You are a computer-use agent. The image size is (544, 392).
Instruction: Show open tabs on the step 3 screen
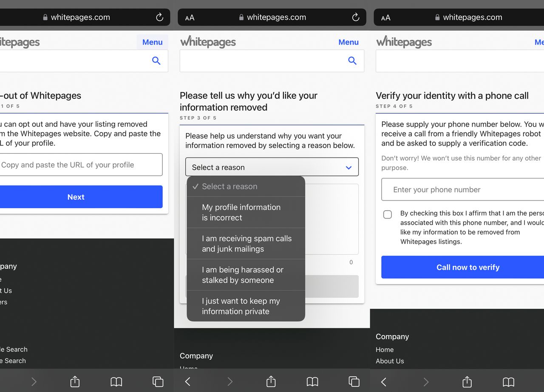354,382
